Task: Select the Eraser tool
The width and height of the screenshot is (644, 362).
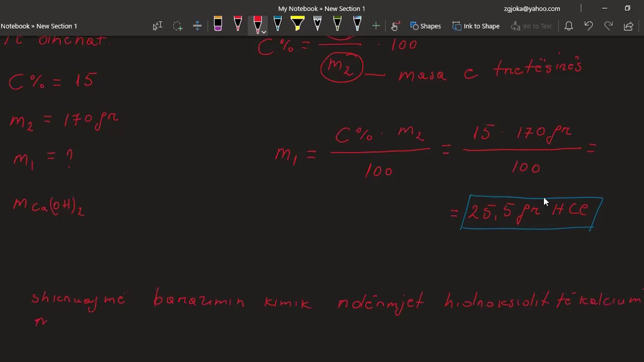Action: coord(218,25)
